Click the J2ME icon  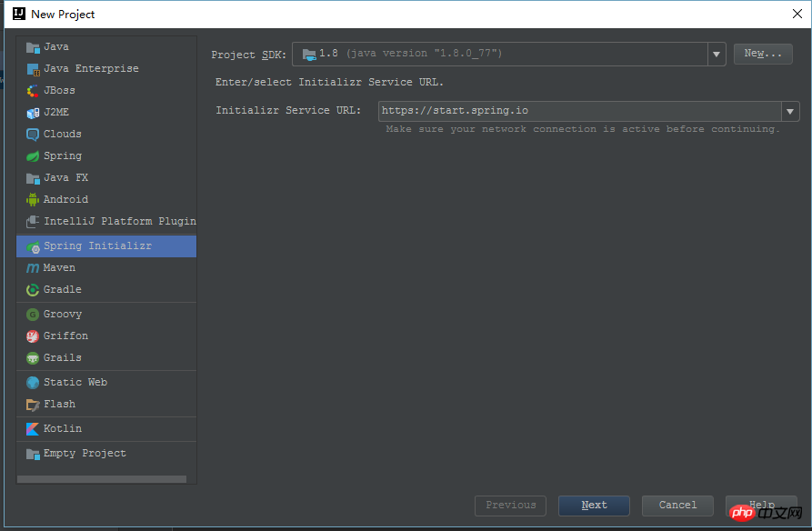tap(33, 113)
